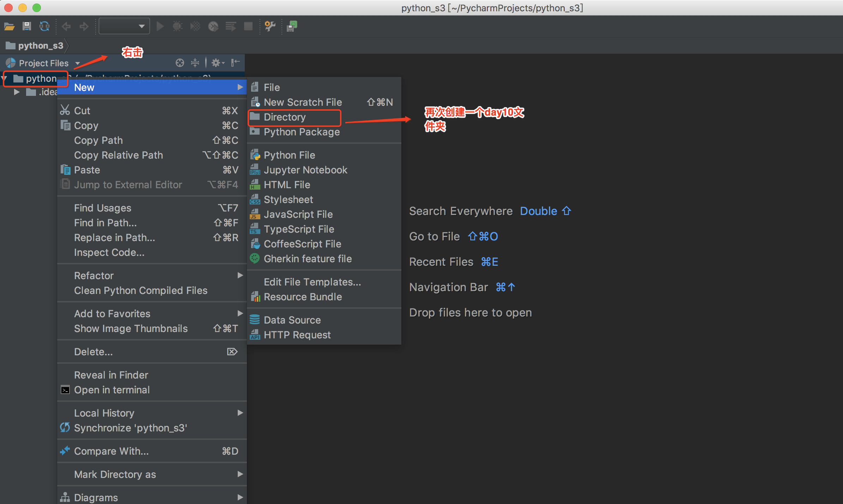
Task: Select Copy Path menu entry
Action: tap(152, 140)
